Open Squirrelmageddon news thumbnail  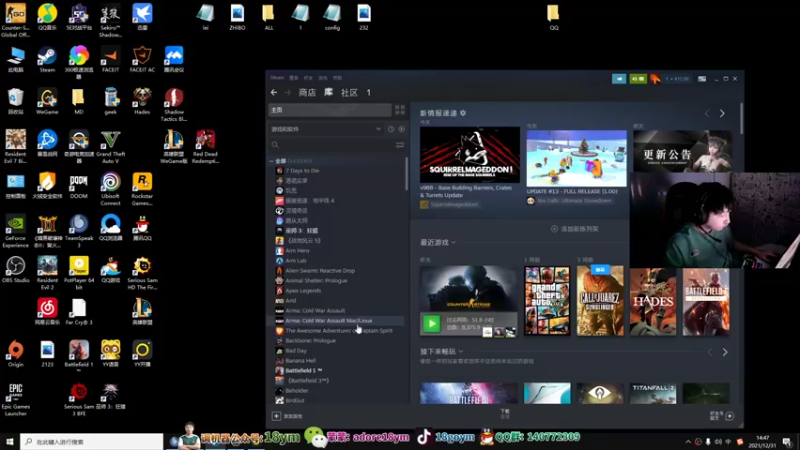[x=469, y=155]
